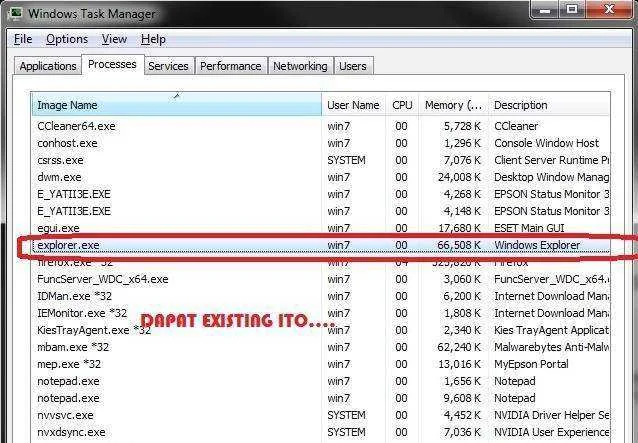Select E_YATII3E.EXE using 4,268 K
The height and width of the screenshot is (443, 638).
coord(321,194)
